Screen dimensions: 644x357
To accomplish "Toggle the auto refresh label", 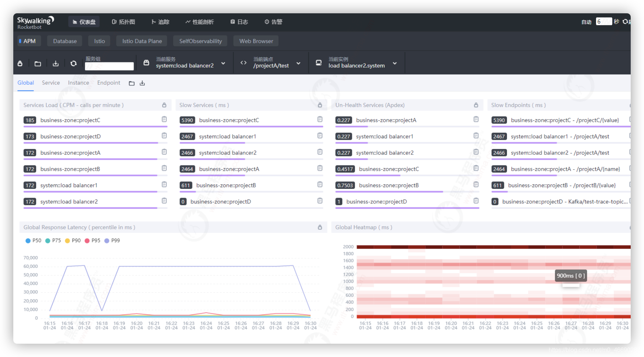I will pyautogui.click(x=586, y=22).
